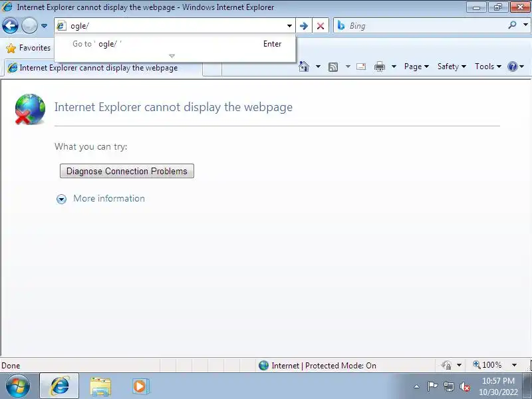Click the Home page icon

click(304, 66)
